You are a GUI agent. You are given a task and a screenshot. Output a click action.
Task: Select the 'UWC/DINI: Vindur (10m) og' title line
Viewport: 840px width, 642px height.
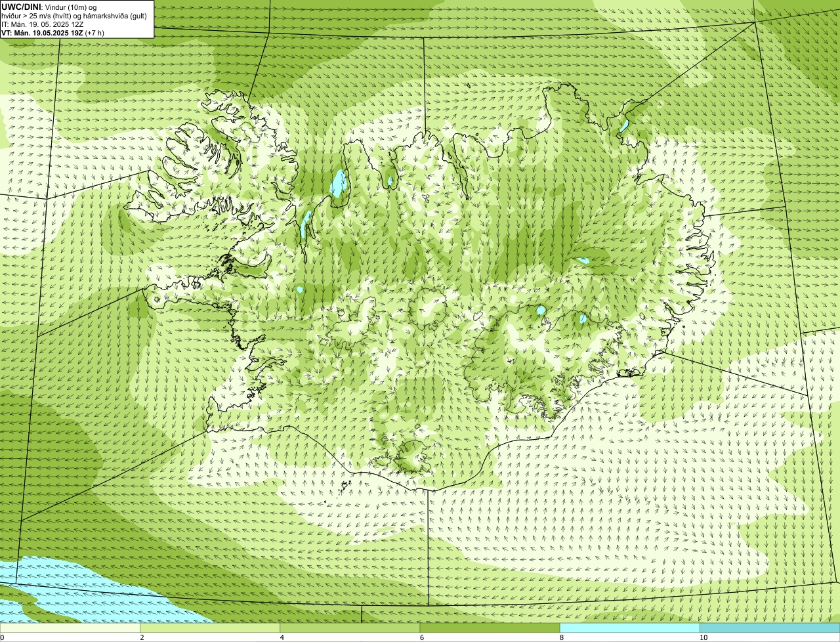click(x=49, y=7)
